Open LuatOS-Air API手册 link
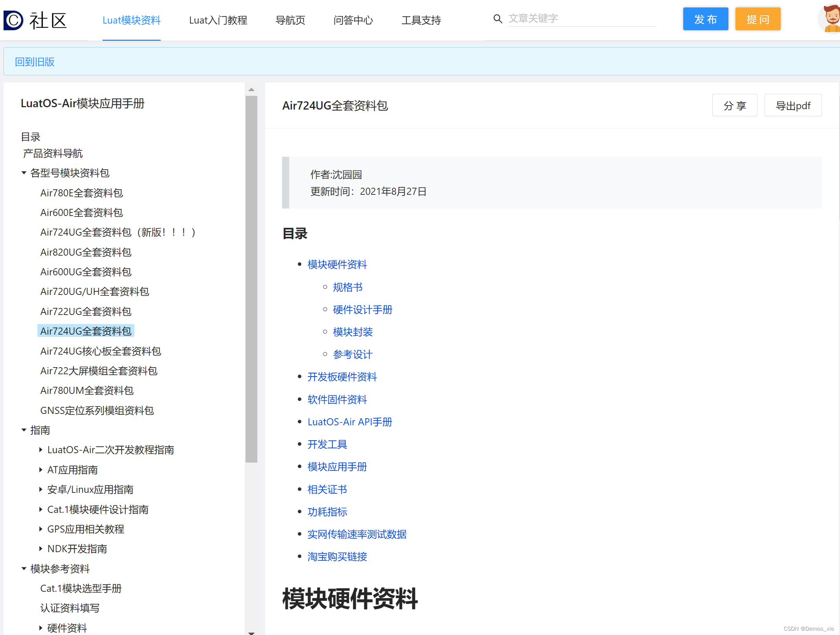The width and height of the screenshot is (840, 635). 350,422
